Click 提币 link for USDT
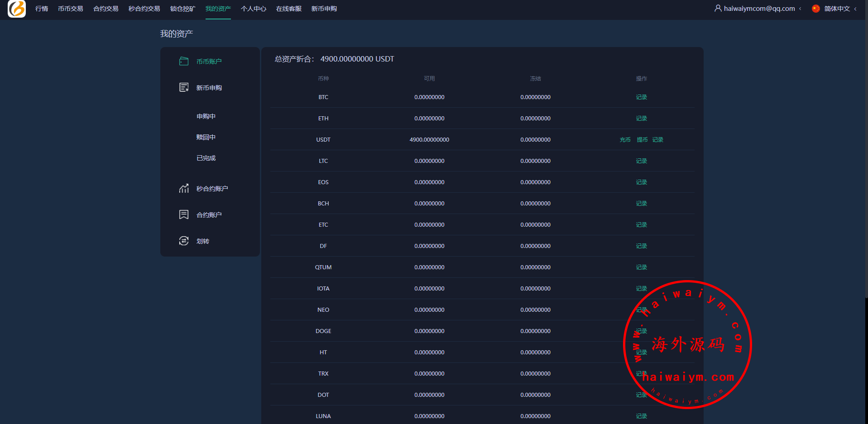This screenshot has height=424, width=868. point(642,140)
